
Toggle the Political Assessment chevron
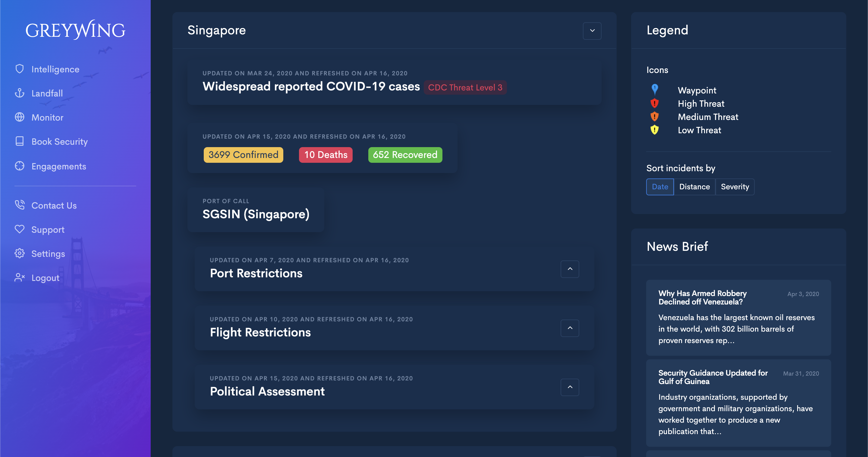(569, 387)
